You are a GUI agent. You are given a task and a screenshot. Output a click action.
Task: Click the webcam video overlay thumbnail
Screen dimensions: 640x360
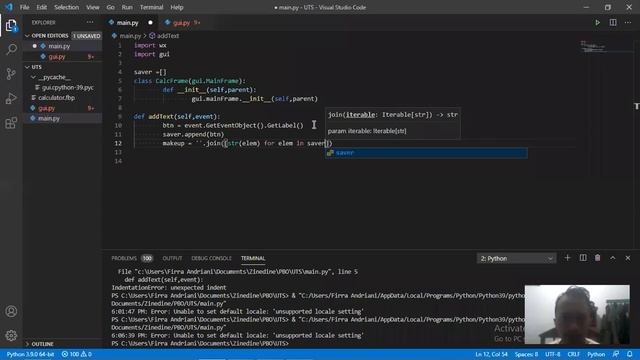pyautogui.click(x=577, y=315)
